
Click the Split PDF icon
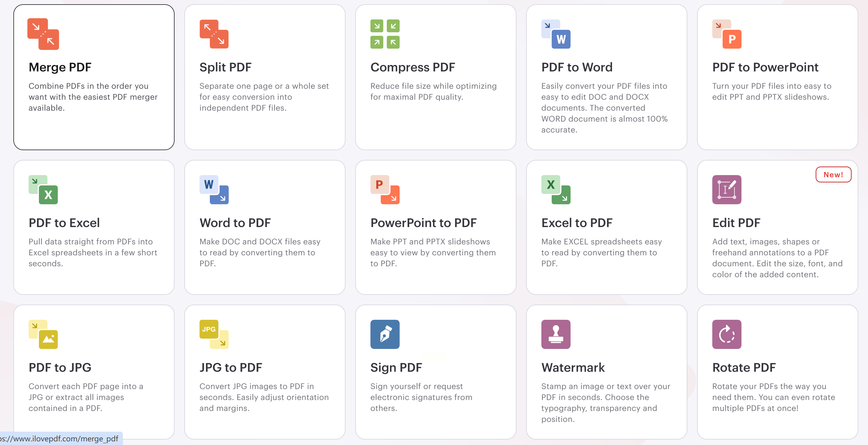[x=214, y=34]
